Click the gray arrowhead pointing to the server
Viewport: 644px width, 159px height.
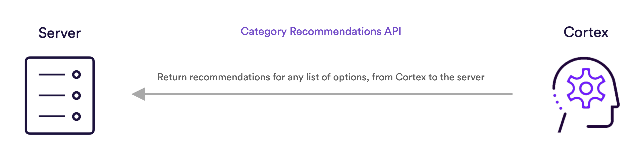tap(139, 94)
